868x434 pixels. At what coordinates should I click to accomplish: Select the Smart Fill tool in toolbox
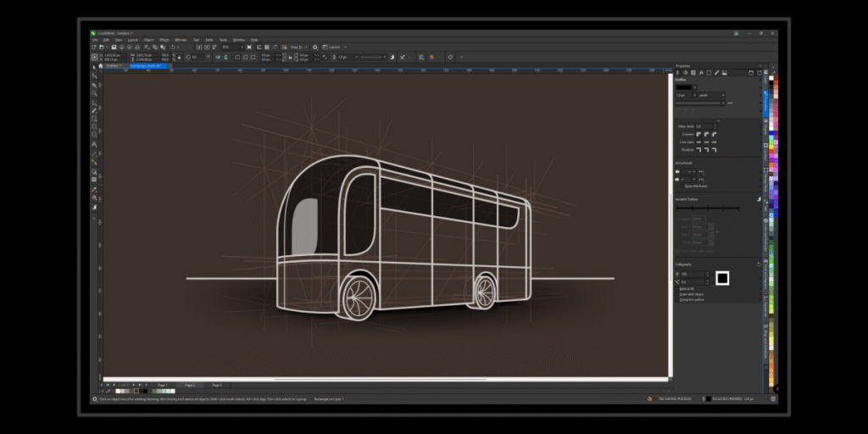pyautogui.click(x=94, y=207)
